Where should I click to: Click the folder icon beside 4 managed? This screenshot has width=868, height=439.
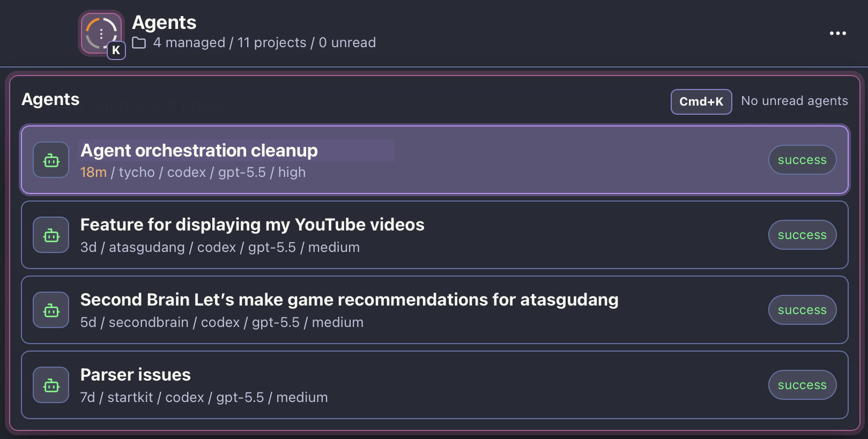(139, 43)
